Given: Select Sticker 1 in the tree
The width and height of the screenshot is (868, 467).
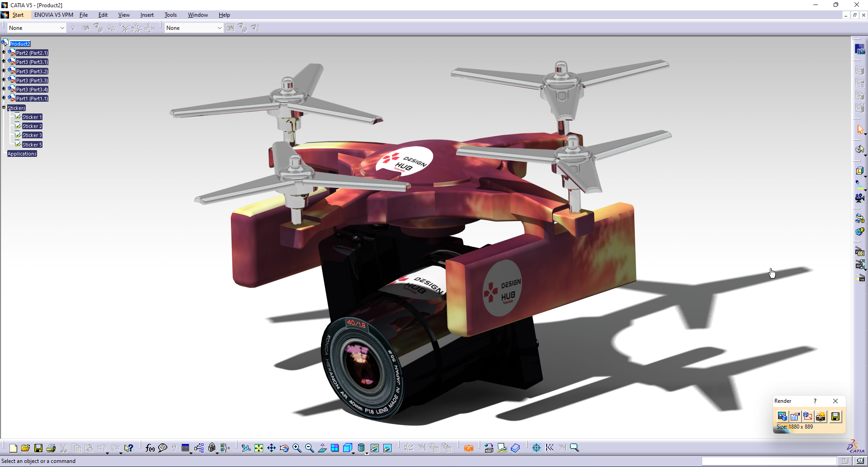Looking at the screenshot, I should tap(32, 117).
